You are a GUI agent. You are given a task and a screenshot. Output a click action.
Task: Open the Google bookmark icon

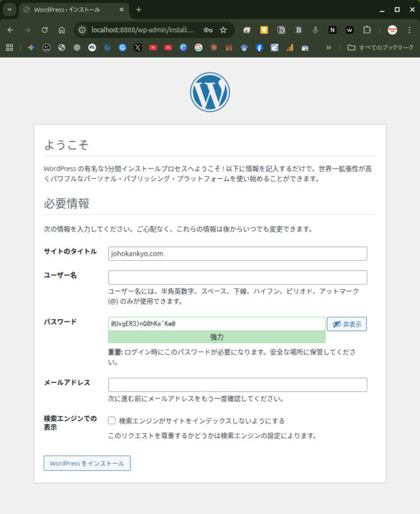(198, 48)
